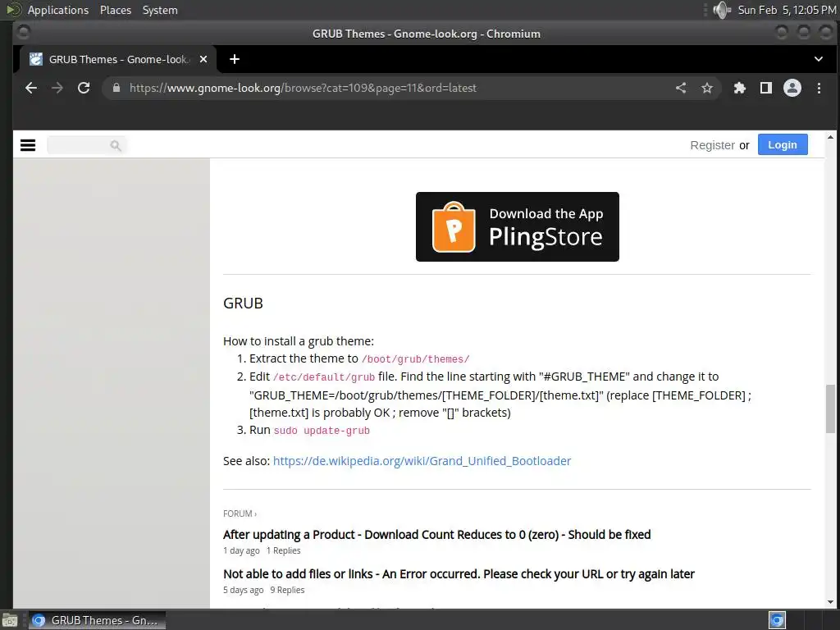Expand the tab search dropdown arrow
Screen dimensions: 840x630
coord(818,59)
